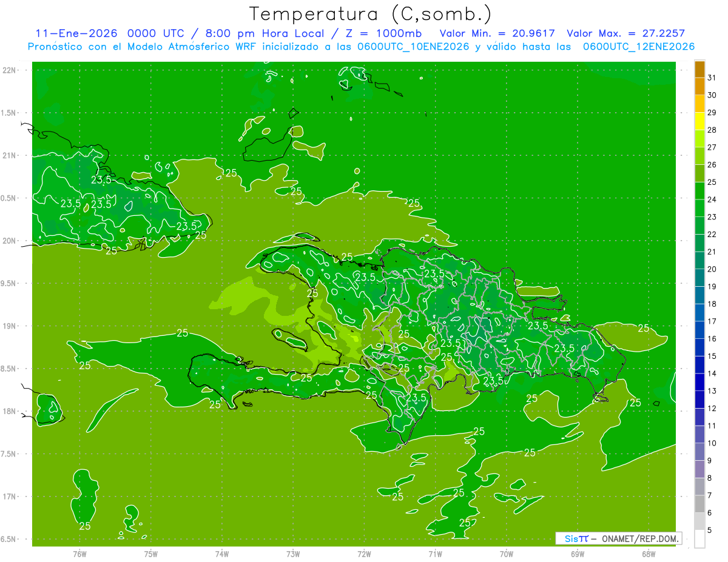Click the "73W" longitude axis label

pyautogui.click(x=293, y=554)
